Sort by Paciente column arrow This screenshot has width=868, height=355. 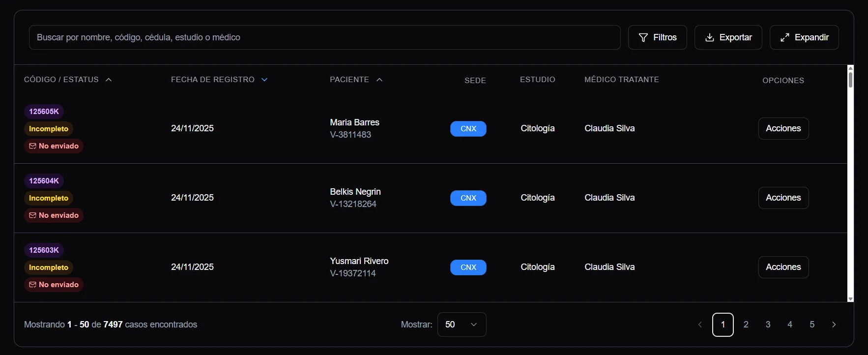[379, 80]
